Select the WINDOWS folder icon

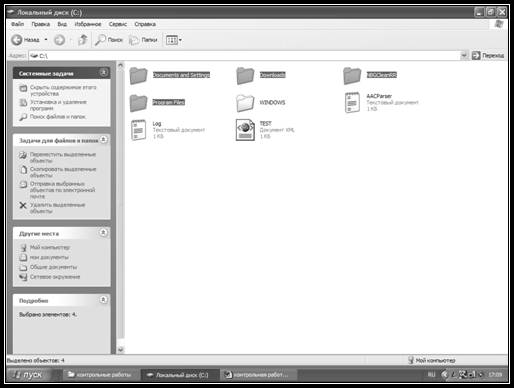245,103
